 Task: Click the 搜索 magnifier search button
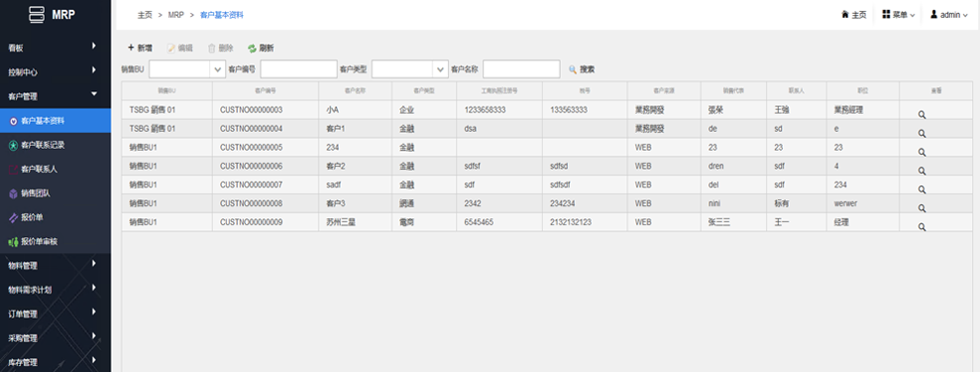pyautogui.click(x=582, y=69)
